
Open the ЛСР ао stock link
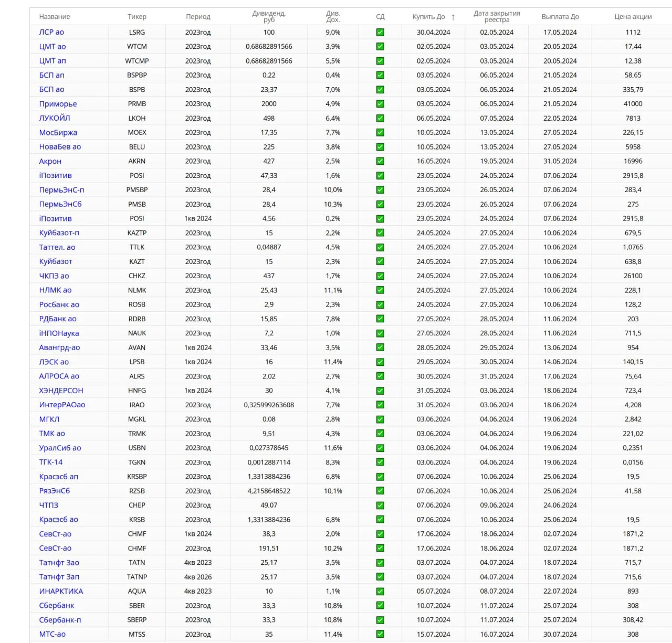coord(51,32)
